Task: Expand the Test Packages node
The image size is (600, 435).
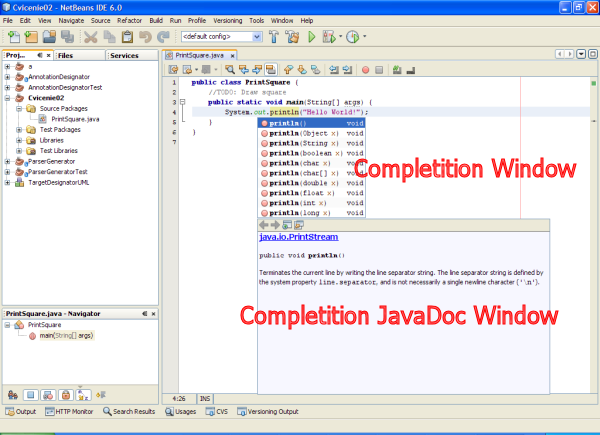Action: tap(19, 130)
